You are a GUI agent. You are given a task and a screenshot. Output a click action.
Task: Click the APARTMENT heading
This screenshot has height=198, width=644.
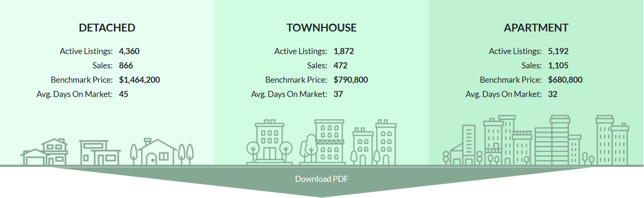[x=536, y=28]
